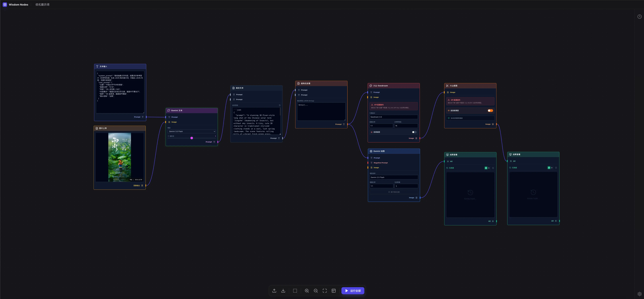Screen dimensions: 644x299
Task: Click the 火山-Seedream palette icon
Action: [x=371, y=86]
